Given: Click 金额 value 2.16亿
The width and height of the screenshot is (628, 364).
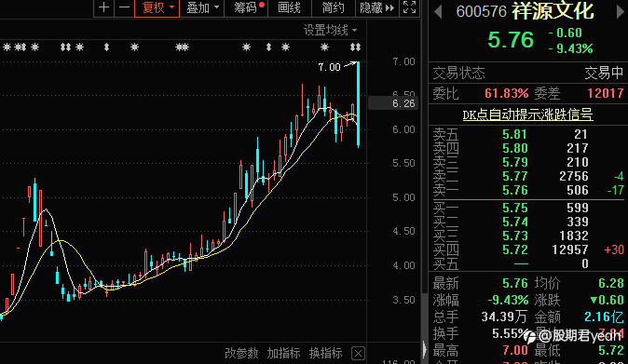Looking at the screenshot, I should (x=604, y=317).
